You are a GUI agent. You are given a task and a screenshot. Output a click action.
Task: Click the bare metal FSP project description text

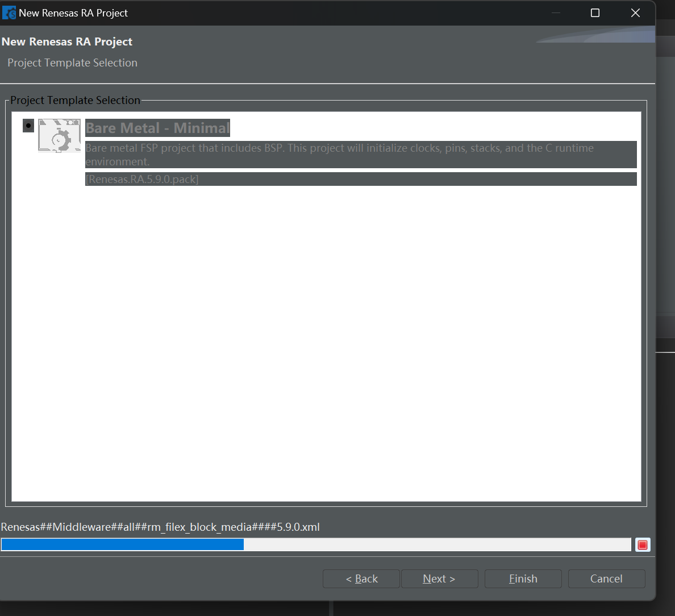(361, 155)
